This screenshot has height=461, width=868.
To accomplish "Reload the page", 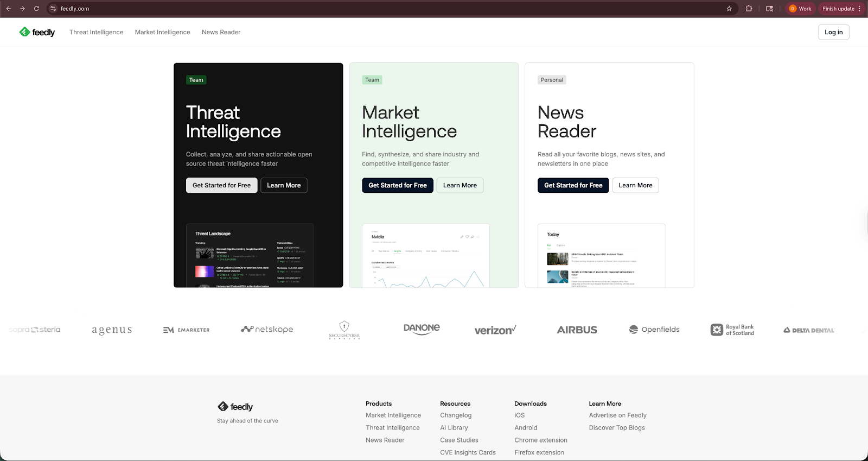I will (36, 9).
